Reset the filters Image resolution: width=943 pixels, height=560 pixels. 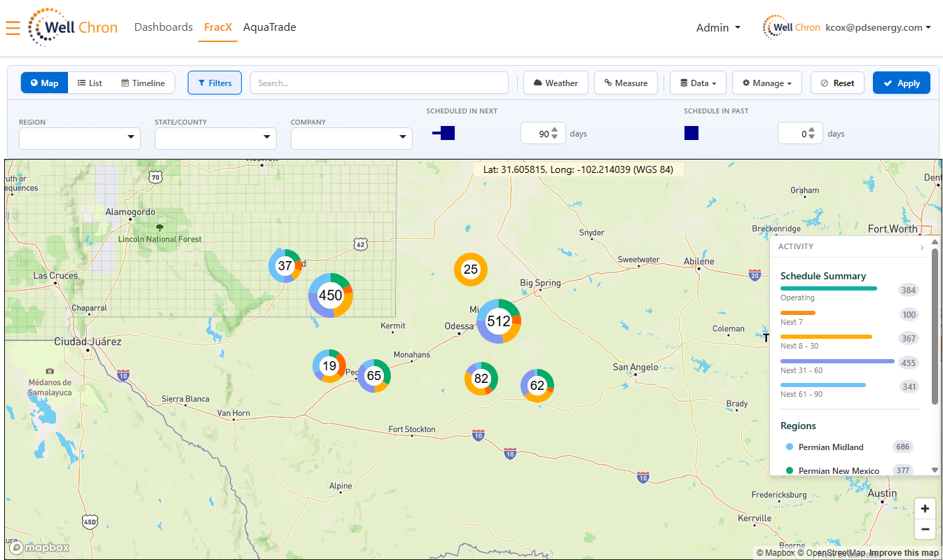click(x=837, y=83)
